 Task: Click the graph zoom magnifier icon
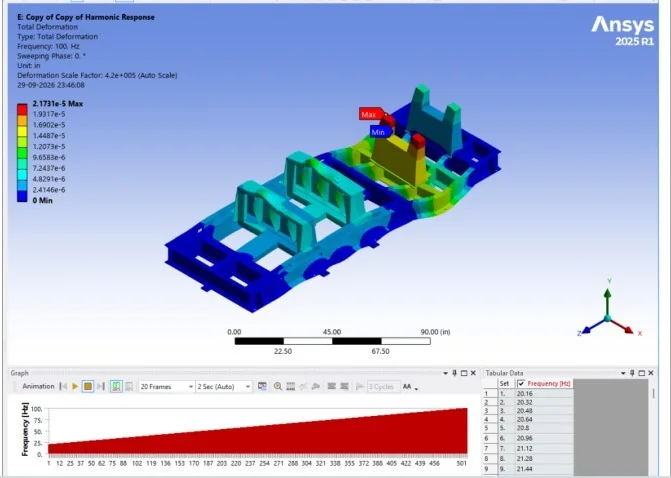[278, 386]
